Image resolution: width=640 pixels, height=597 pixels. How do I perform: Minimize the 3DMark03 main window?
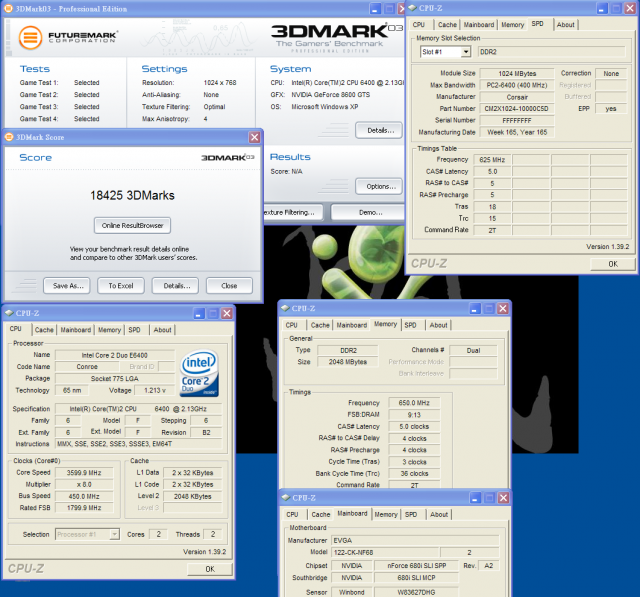375,9
